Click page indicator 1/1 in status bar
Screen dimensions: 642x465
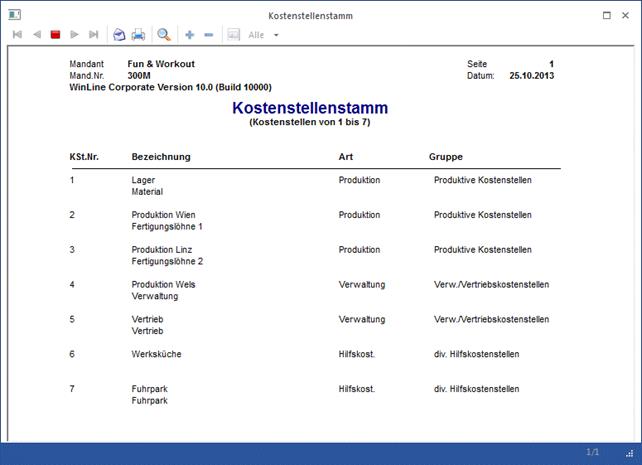[x=592, y=453]
